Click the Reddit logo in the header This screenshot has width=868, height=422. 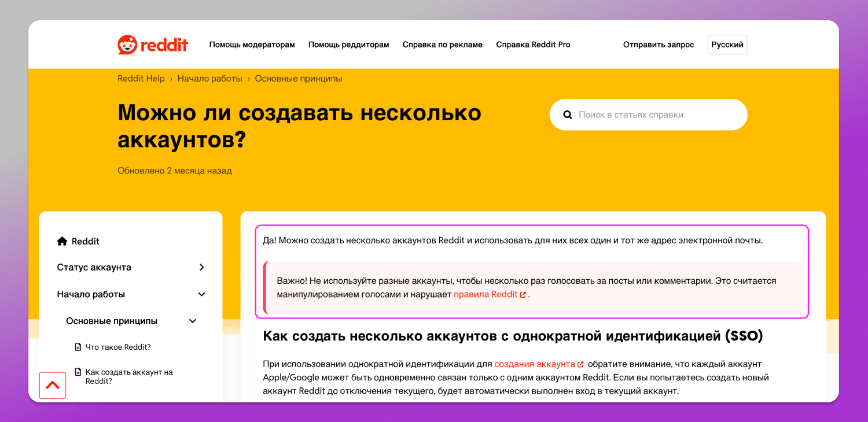[153, 45]
